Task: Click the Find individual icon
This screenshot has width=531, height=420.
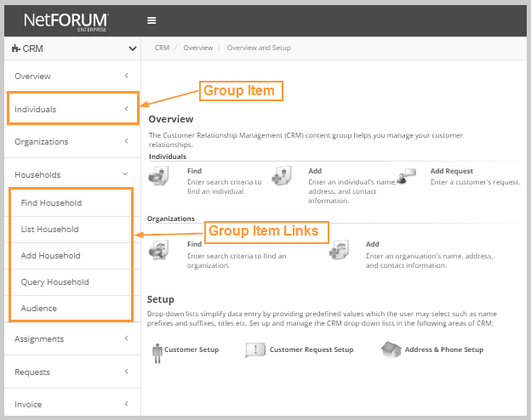Action: click(x=158, y=176)
